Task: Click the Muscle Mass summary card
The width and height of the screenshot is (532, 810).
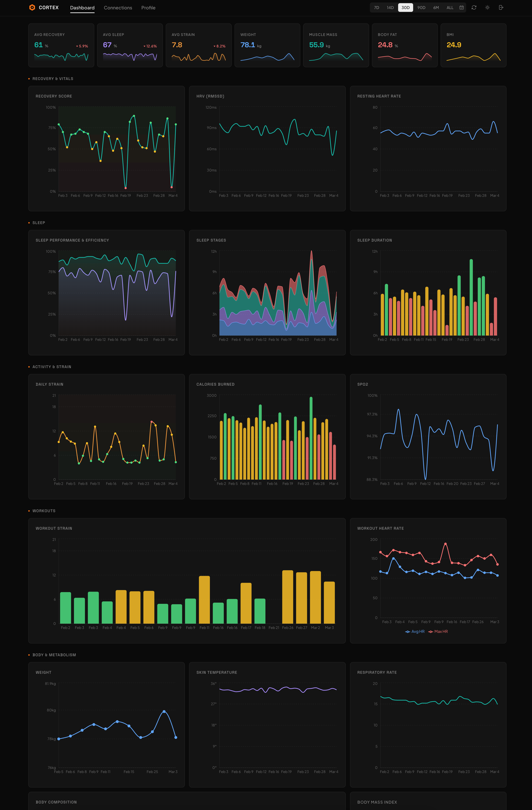Action: click(x=336, y=45)
